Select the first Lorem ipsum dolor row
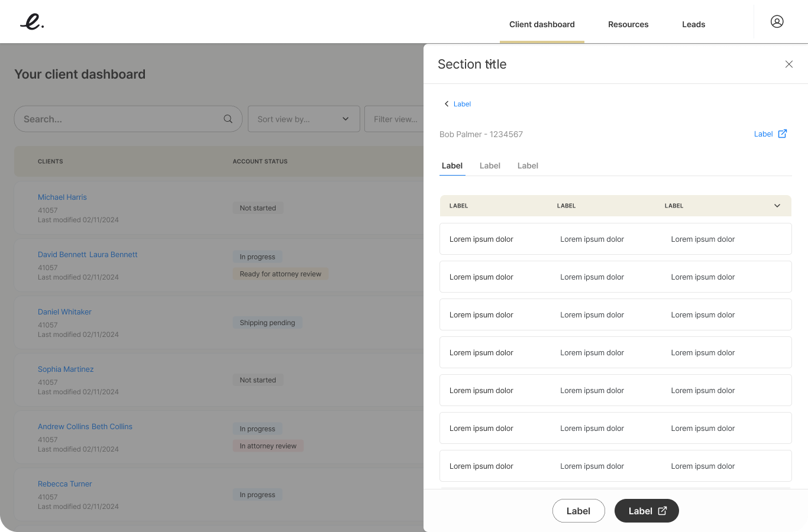The width and height of the screenshot is (808, 532). tap(616, 239)
